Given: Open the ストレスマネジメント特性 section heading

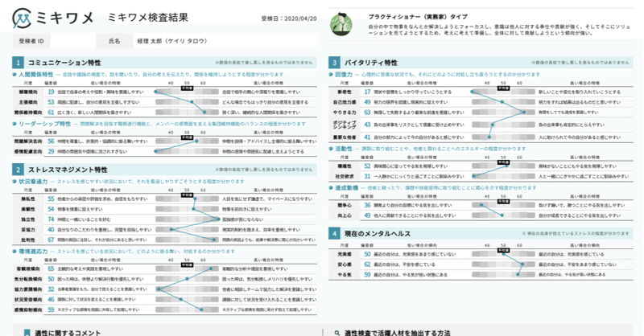Looking at the screenshot, I should click(x=68, y=170).
